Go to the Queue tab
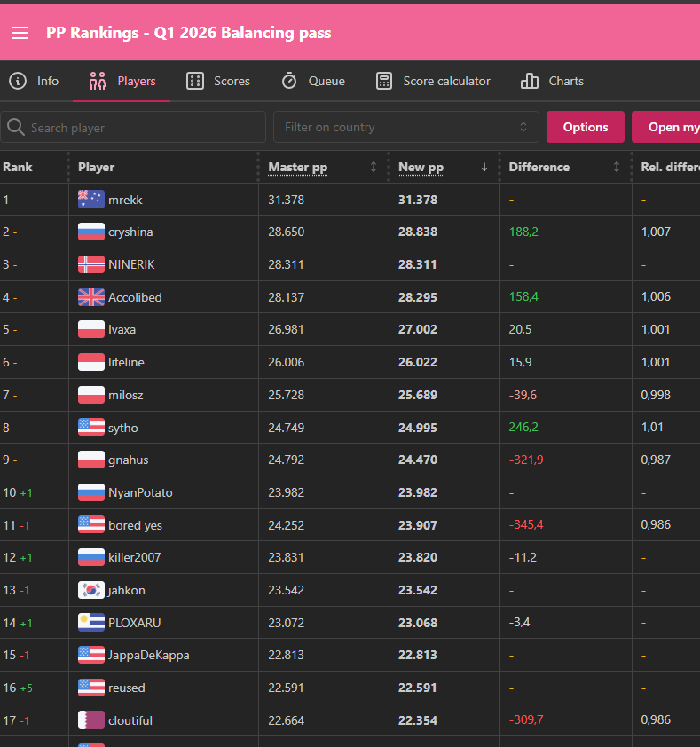The height and width of the screenshot is (747, 700). (313, 81)
